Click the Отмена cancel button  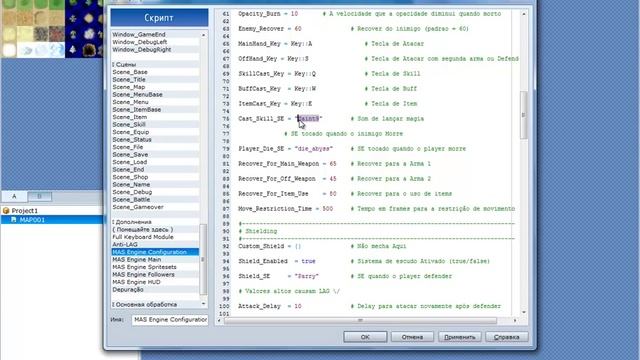pyautogui.click(x=412, y=337)
